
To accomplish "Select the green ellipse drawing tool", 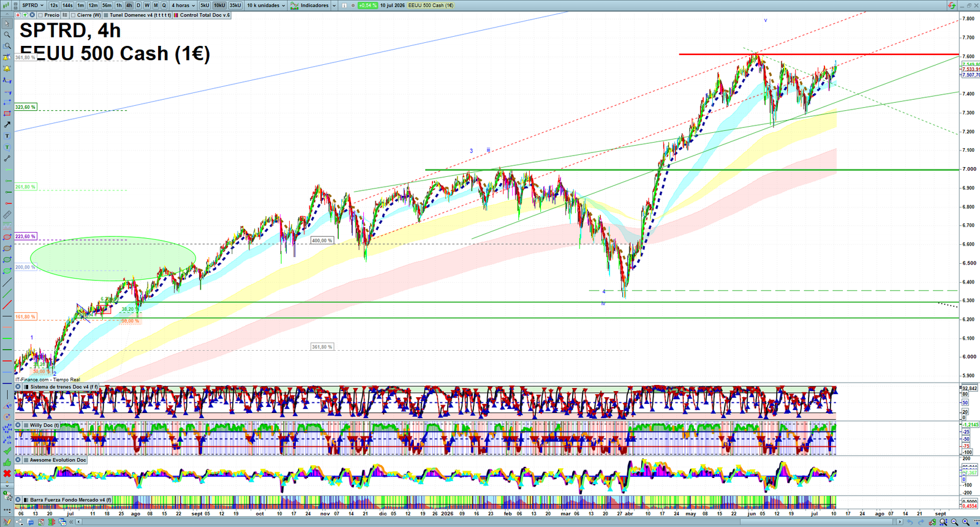I will point(7,260).
